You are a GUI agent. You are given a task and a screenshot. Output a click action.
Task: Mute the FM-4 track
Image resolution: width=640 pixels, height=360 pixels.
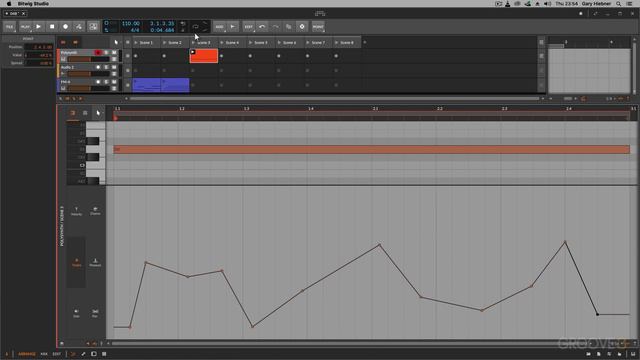114,82
